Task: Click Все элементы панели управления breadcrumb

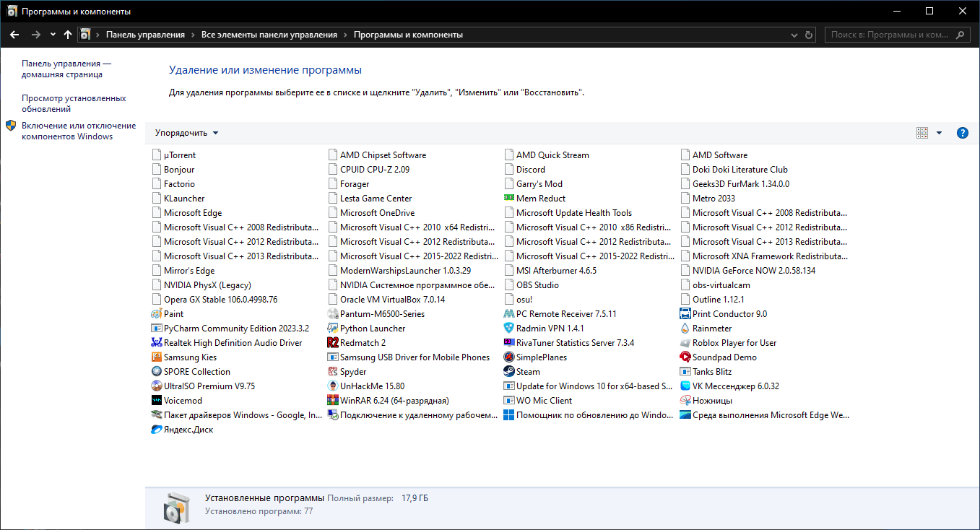Action: click(269, 35)
